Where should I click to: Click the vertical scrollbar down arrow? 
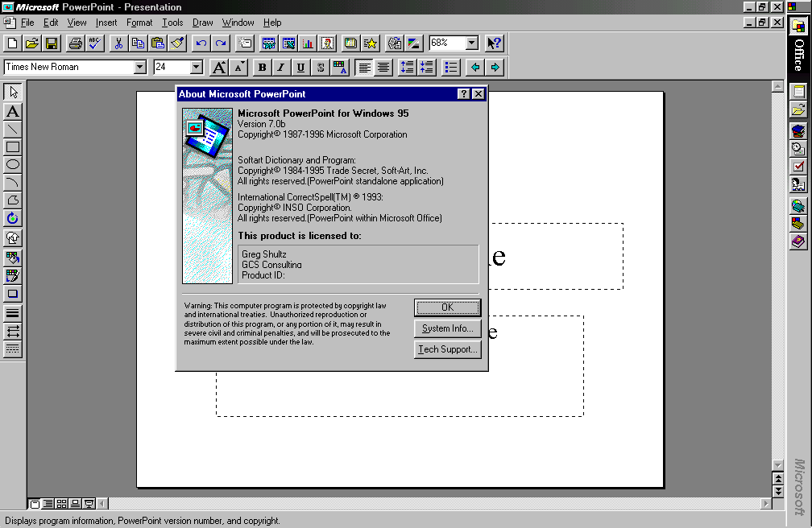tap(778, 465)
